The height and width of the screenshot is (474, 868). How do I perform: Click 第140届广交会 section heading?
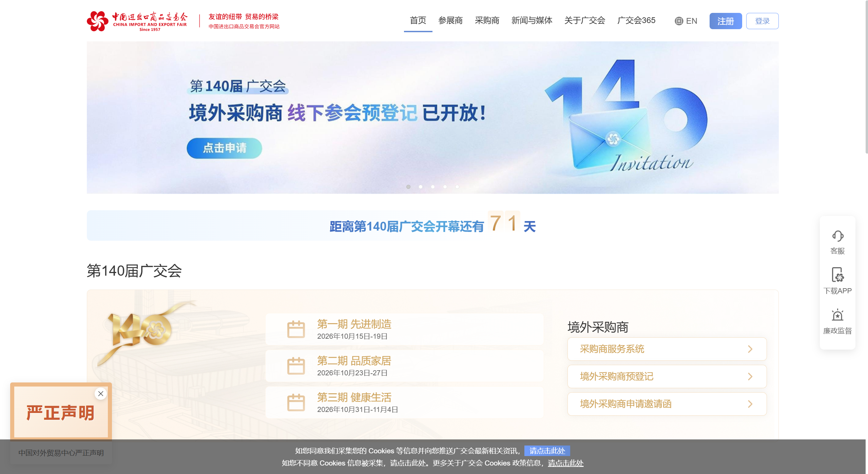[134, 271]
